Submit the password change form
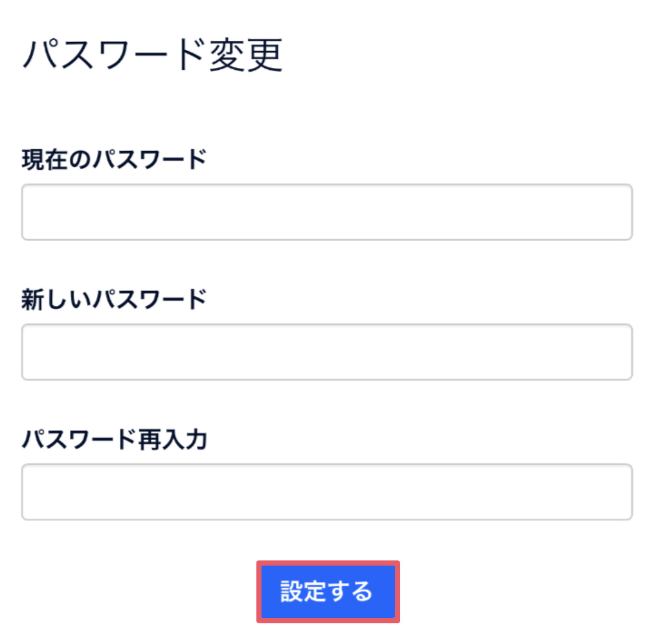The image size is (667, 644). 328,592
